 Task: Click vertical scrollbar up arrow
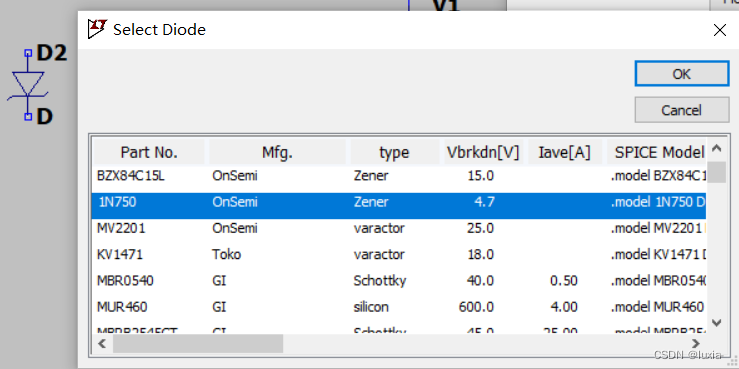[717, 149]
